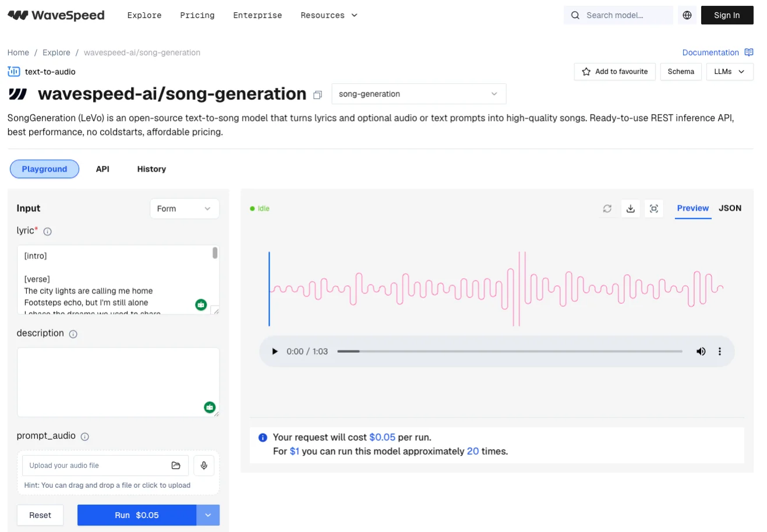Open fullscreen preview with the expand icon

tap(653, 208)
